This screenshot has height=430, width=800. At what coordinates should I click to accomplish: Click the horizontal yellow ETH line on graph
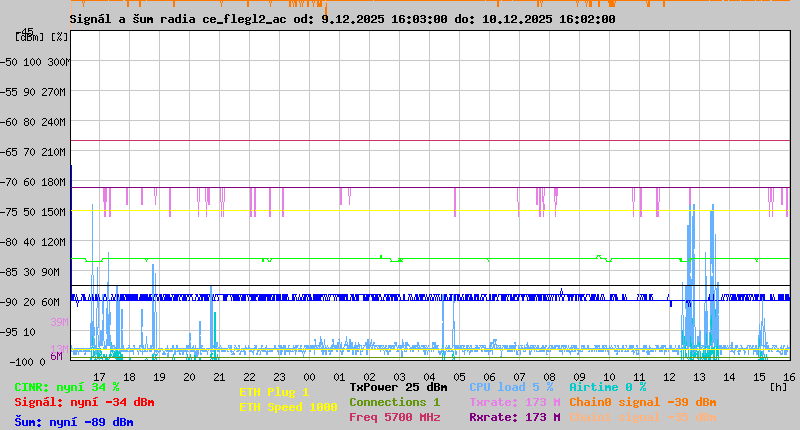click(430, 210)
